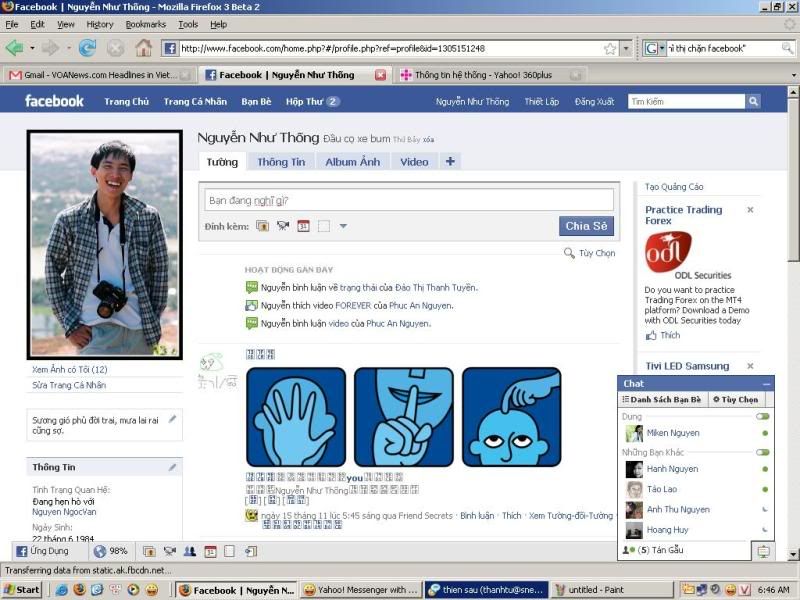Open Danh Sách Bạn Bè friend lists
Screen dimensions: 800x600
click(x=661, y=399)
